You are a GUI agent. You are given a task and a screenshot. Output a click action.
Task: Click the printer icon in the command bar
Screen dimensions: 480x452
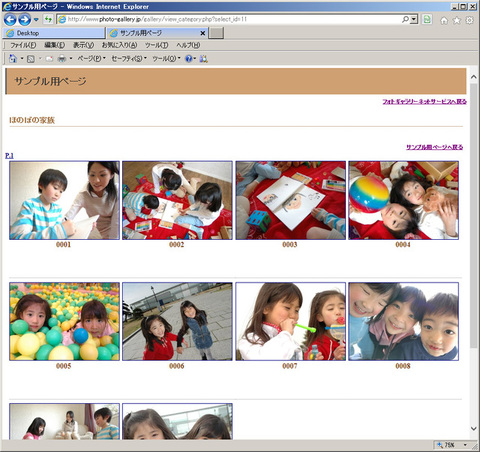[x=62, y=59]
